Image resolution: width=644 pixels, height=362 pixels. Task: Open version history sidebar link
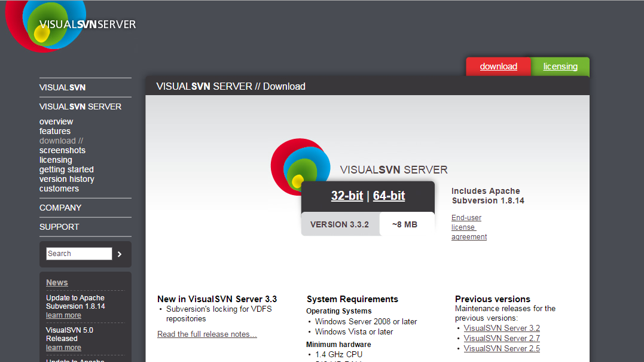click(x=67, y=179)
